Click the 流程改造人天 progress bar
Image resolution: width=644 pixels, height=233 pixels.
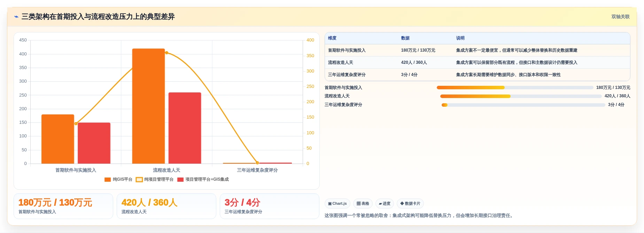(x=521, y=96)
